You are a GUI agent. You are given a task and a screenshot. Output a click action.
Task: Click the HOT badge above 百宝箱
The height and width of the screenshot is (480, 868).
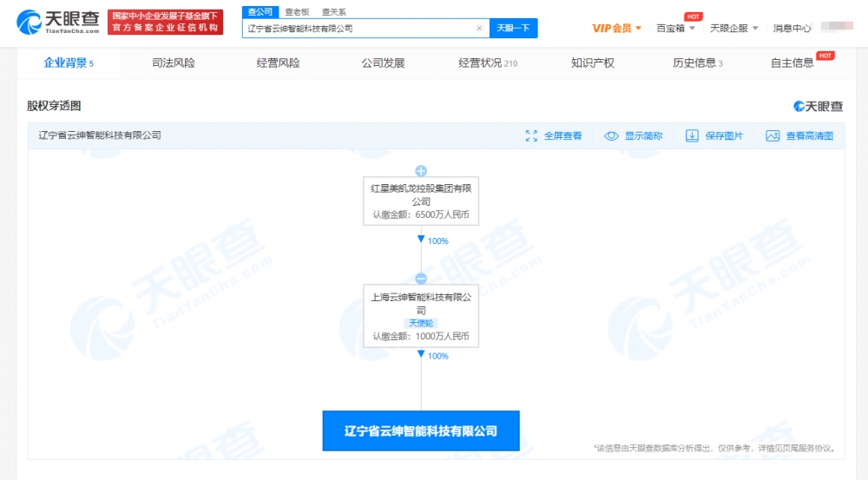pos(693,16)
